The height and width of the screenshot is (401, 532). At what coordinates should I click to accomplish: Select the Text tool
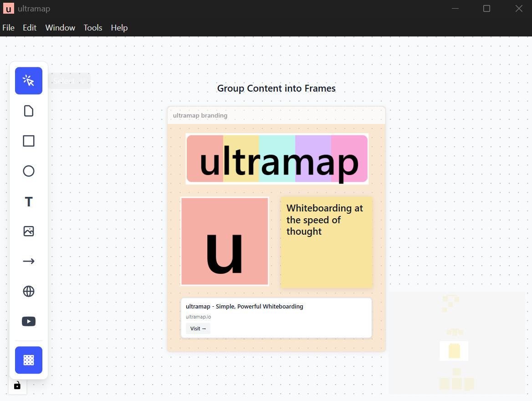coord(29,201)
